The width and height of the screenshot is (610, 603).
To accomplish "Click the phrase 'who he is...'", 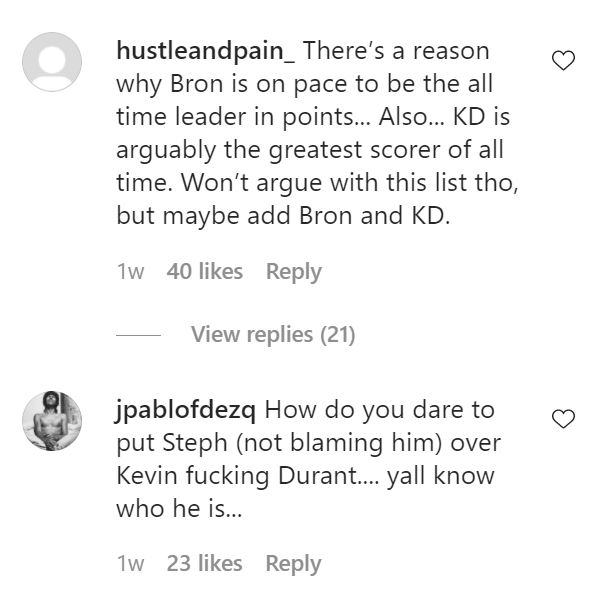I will (x=180, y=507).
